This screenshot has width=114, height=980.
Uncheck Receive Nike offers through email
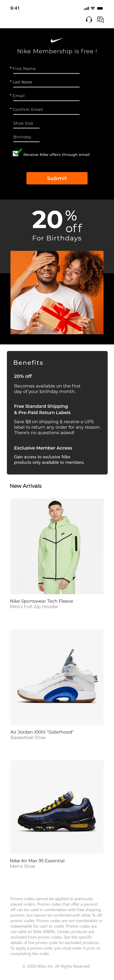(16, 153)
